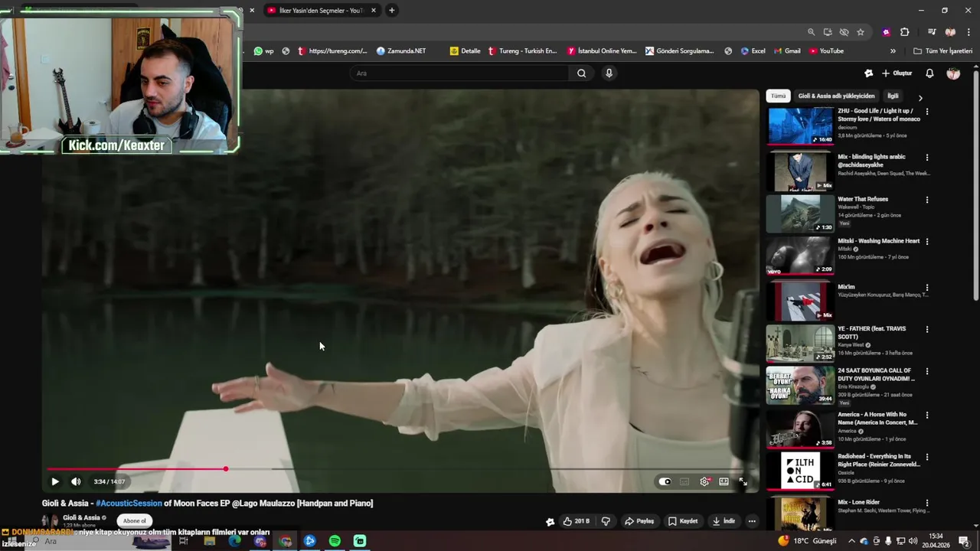The image size is (980, 551).
Task: Click the #AcousticSession hashtag in title
Action: pos(129,504)
